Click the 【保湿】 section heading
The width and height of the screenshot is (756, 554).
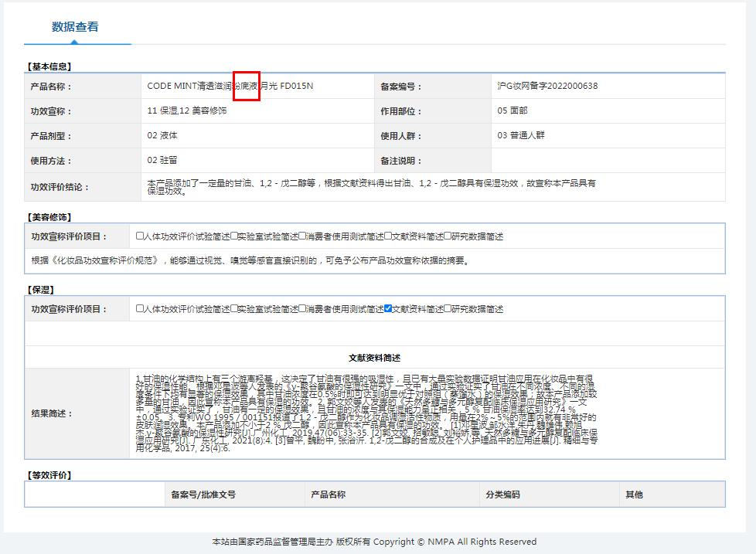[x=40, y=290]
